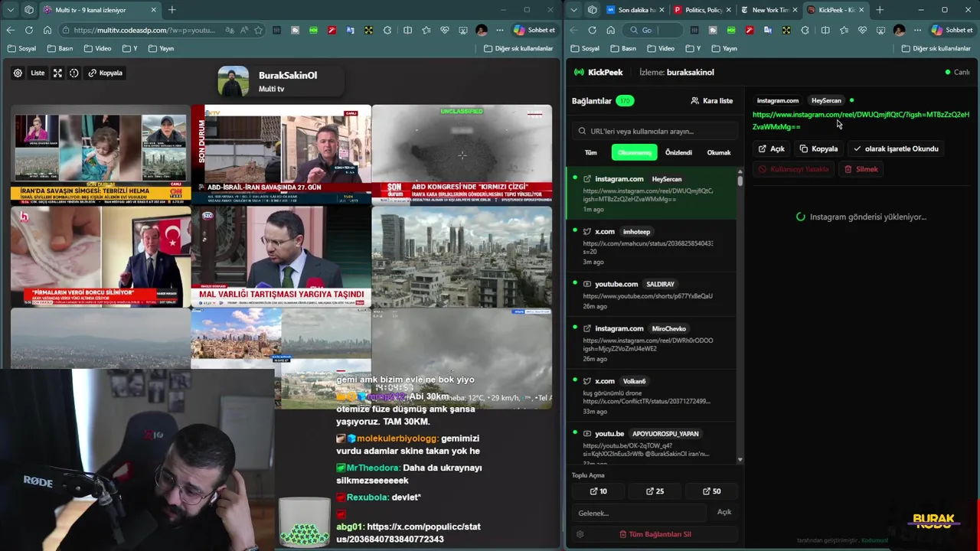Bulk open 50 links button
Screen dimensions: 980x551
click(x=711, y=491)
